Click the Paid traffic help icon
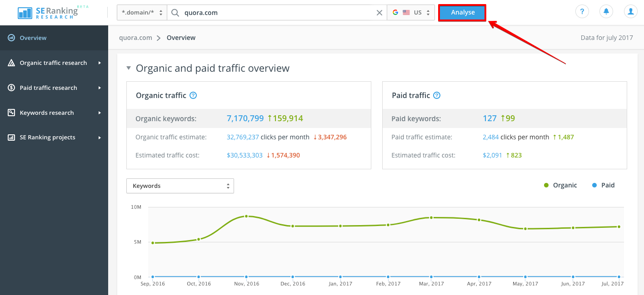This screenshot has height=295, width=644. (437, 95)
